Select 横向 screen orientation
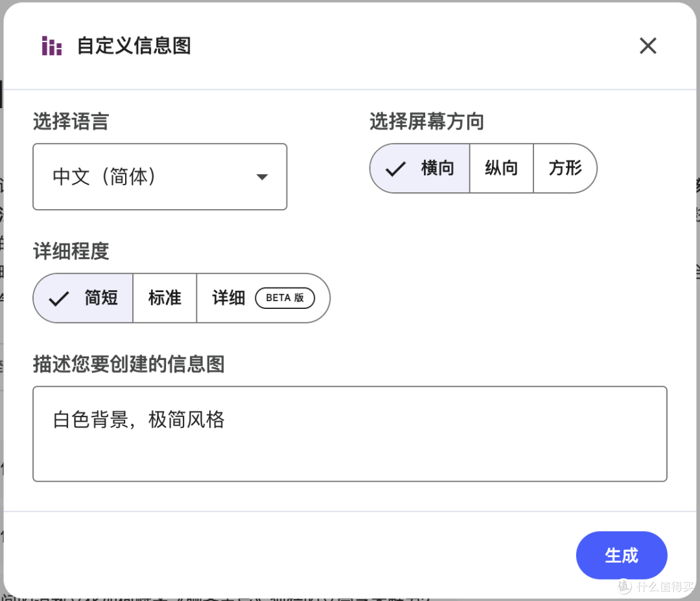Screen dimensions: 700x601 click(x=420, y=168)
